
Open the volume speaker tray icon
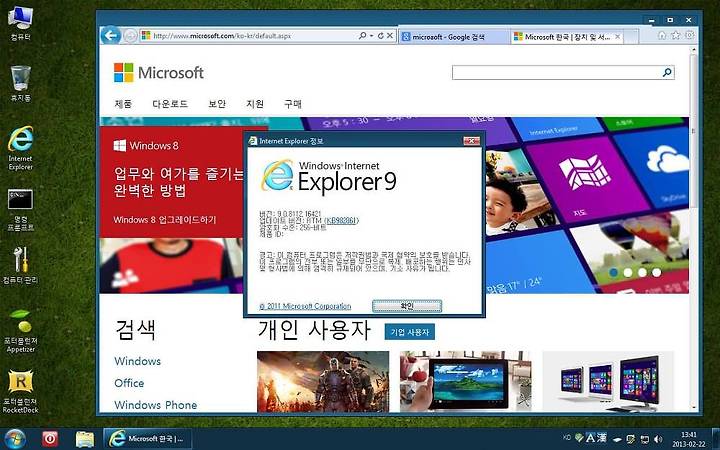658,439
